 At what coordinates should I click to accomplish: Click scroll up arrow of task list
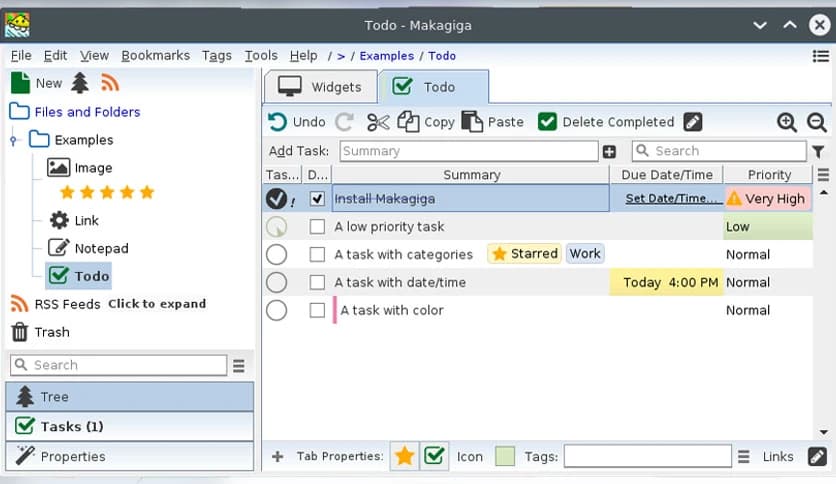[824, 192]
